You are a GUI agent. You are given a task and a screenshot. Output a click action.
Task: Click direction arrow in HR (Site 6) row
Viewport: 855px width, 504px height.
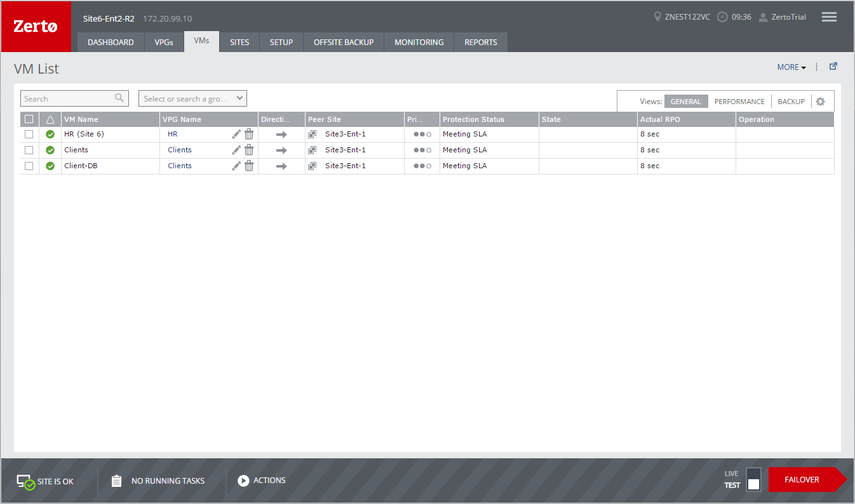pos(281,135)
